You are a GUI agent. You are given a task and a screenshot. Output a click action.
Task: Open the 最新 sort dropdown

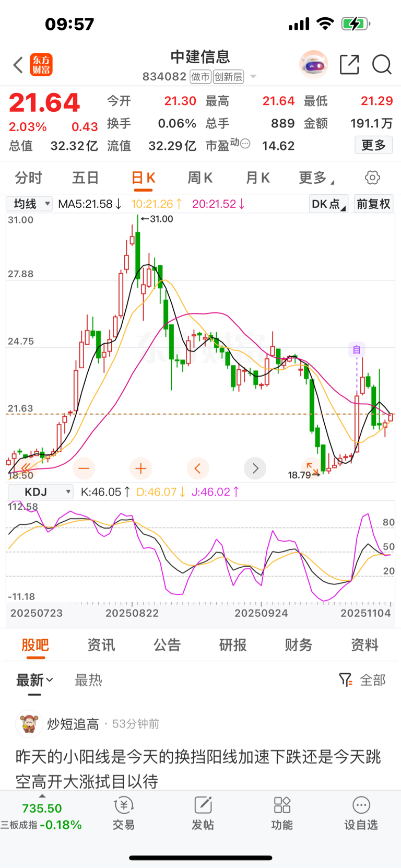pyautogui.click(x=34, y=680)
